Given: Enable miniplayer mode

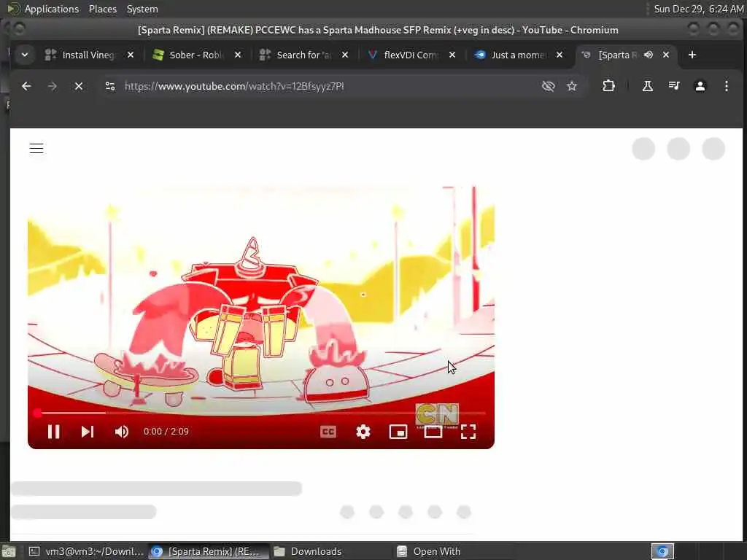Looking at the screenshot, I should [398, 432].
